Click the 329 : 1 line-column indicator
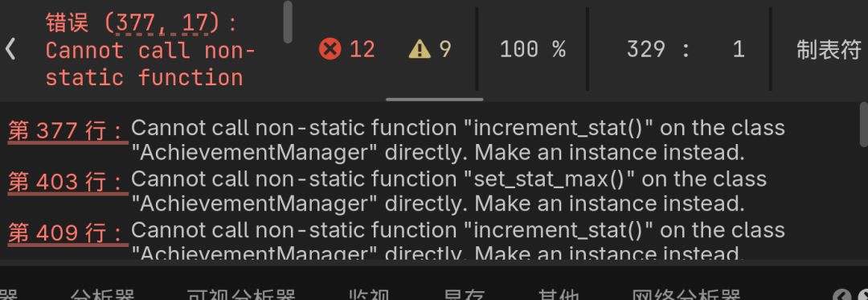 coord(686,50)
